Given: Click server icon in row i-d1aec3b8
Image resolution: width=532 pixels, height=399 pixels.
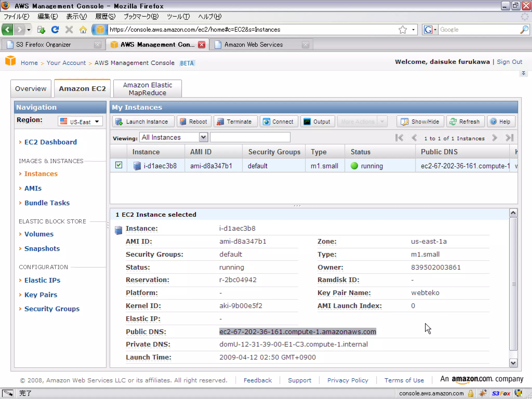Looking at the screenshot, I should (137, 166).
